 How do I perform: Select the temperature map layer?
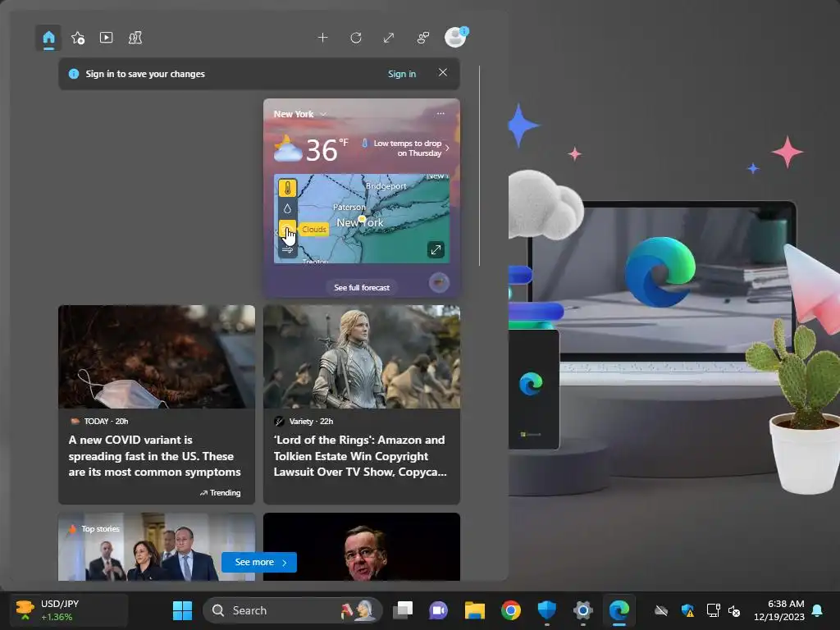(288, 188)
